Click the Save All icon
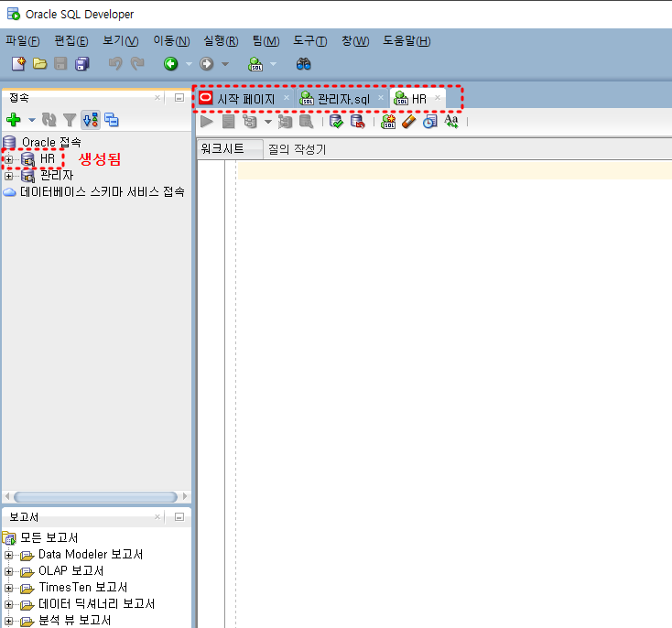The height and width of the screenshot is (628, 672). pos(81,64)
